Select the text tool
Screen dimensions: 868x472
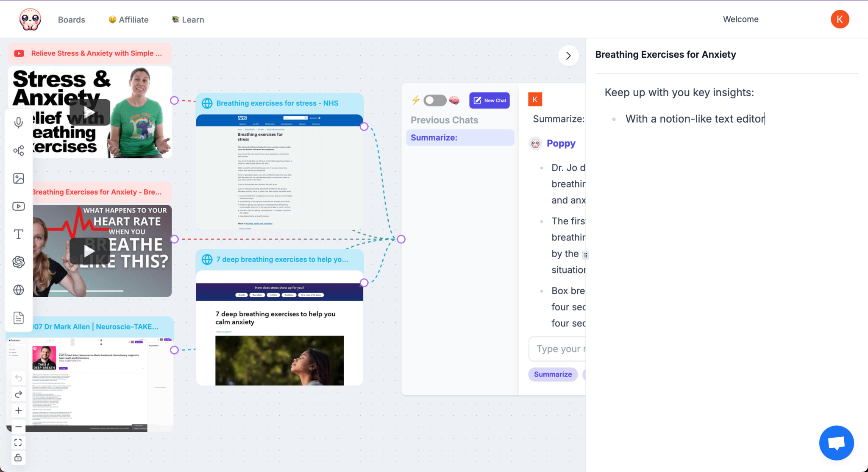19,234
